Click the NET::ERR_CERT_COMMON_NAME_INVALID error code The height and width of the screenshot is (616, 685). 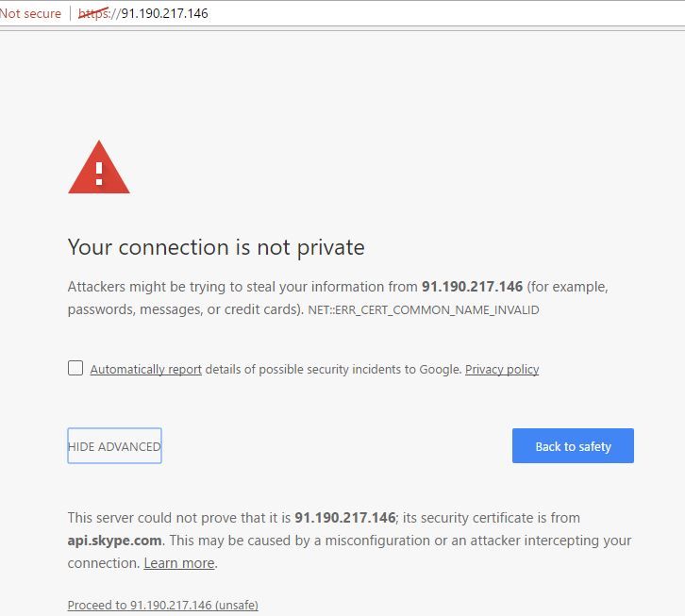point(424,310)
